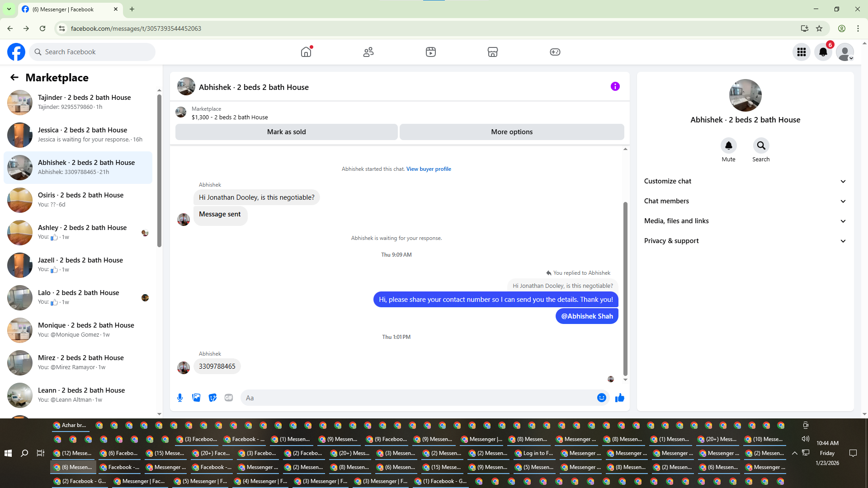Open the Facebook menu grid icon
The height and width of the screenshot is (488, 868).
click(x=802, y=52)
